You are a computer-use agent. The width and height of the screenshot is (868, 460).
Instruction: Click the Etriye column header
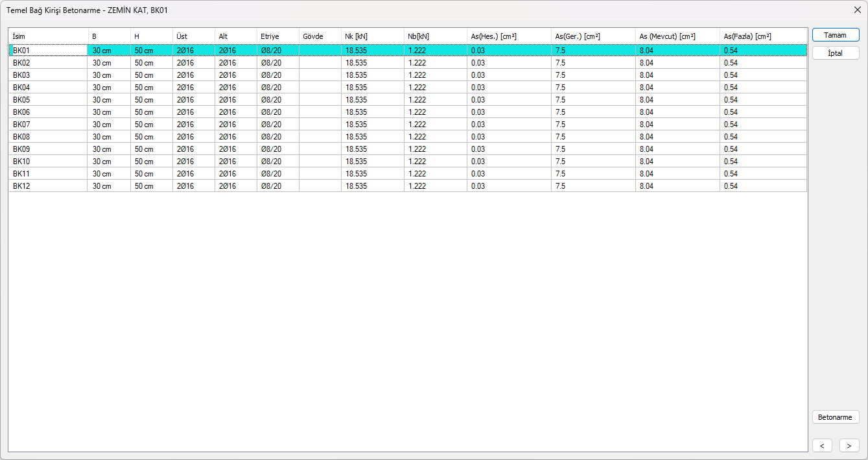point(277,36)
